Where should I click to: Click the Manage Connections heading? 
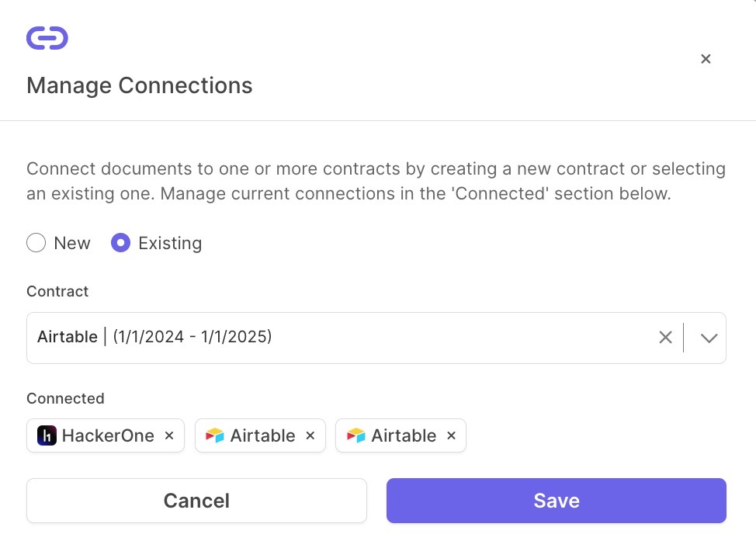coord(140,85)
